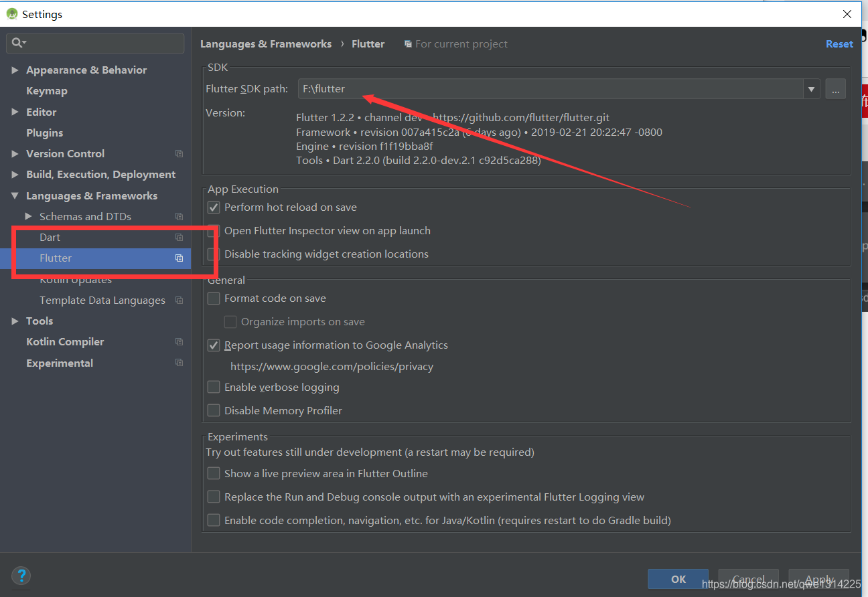
Task: Expand the Editor section
Action: point(15,112)
